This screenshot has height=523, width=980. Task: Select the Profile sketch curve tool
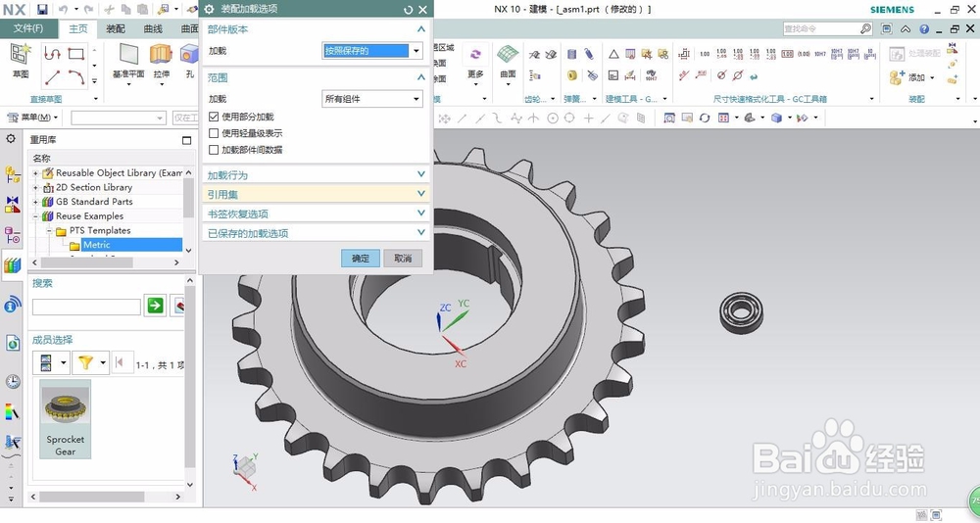click(x=53, y=54)
